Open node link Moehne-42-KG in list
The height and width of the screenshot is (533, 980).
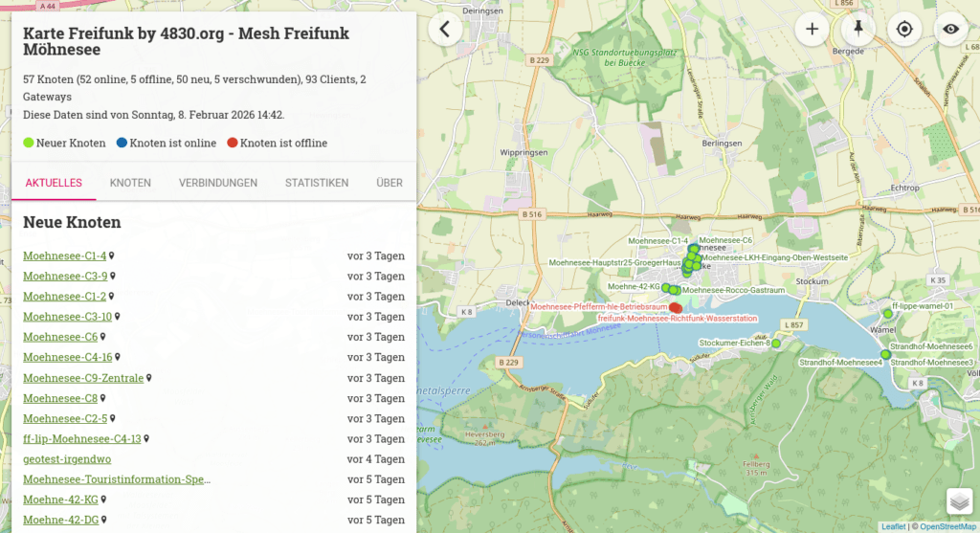pos(60,500)
